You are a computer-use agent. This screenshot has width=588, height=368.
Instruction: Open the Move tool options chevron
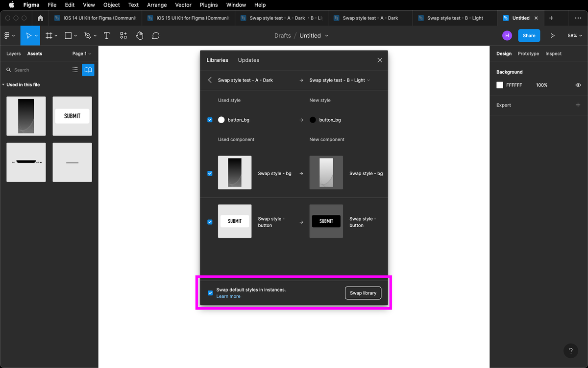[x=37, y=36]
